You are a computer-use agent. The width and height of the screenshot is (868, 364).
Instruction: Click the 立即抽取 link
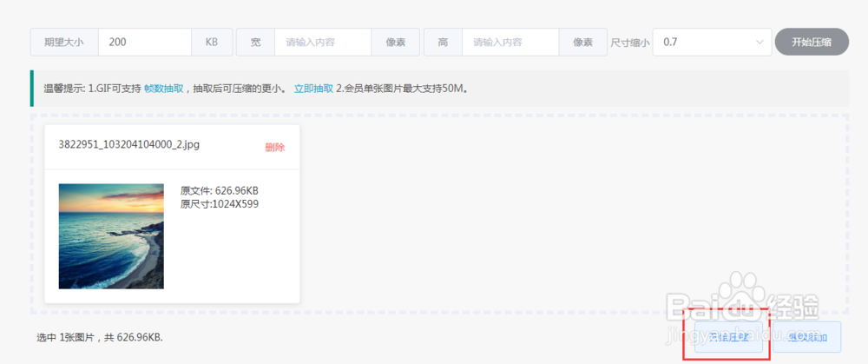click(313, 89)
